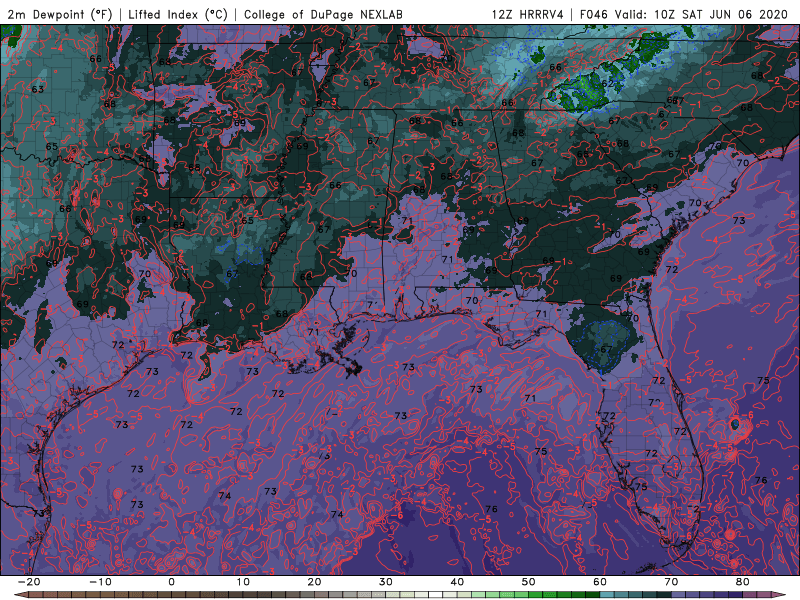The image size is (800, 600).
Task: Click the "62" dewpoint value in green area
Action: tap(607, 83)
